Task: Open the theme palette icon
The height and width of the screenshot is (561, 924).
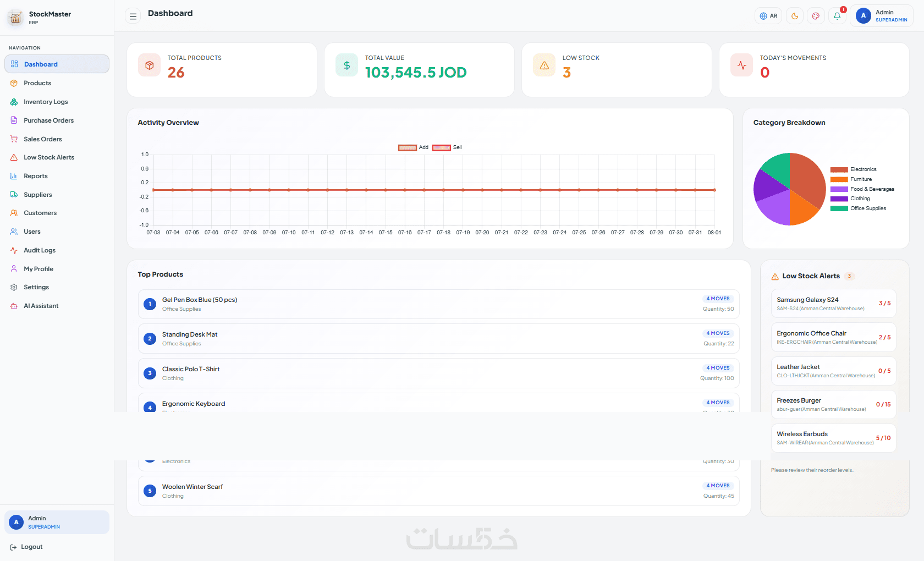Action: 816,16
